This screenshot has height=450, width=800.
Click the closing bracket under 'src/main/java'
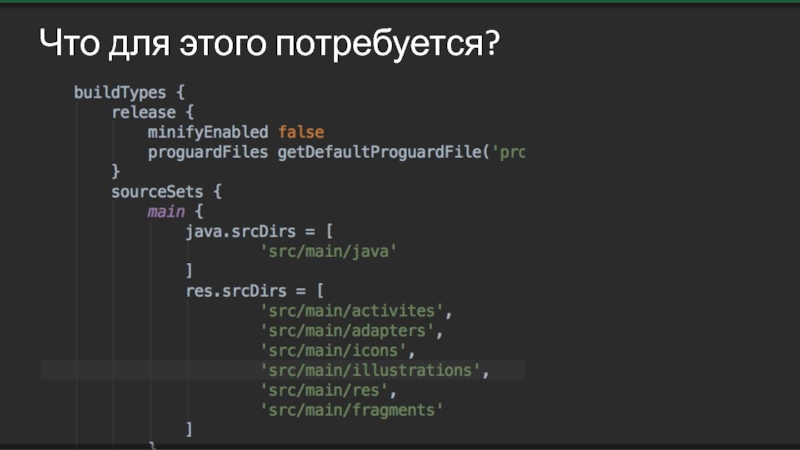pyautogui.click(x=189, y=271)
